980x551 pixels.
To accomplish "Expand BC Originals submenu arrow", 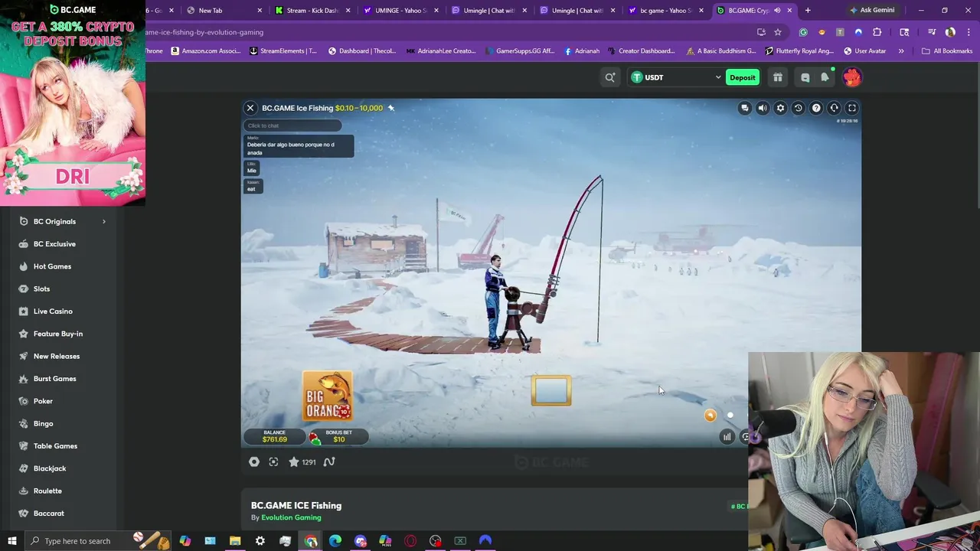I will tap(104, 221).
